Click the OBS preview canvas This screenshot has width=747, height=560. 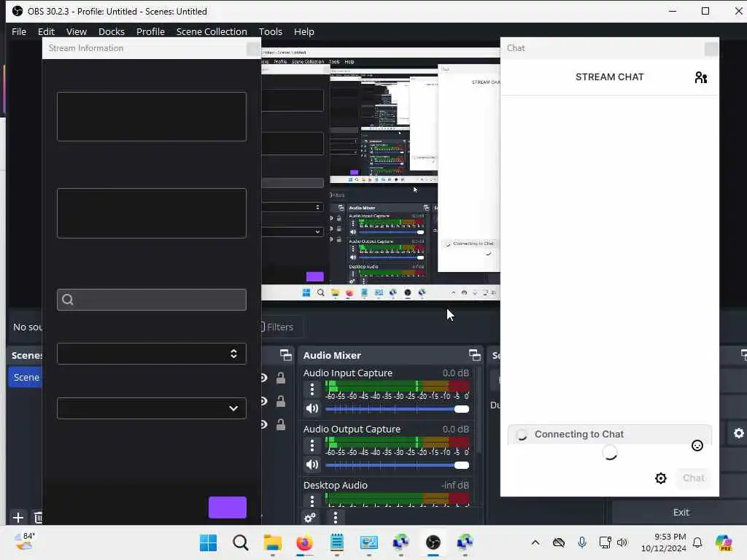coord(380,174)
